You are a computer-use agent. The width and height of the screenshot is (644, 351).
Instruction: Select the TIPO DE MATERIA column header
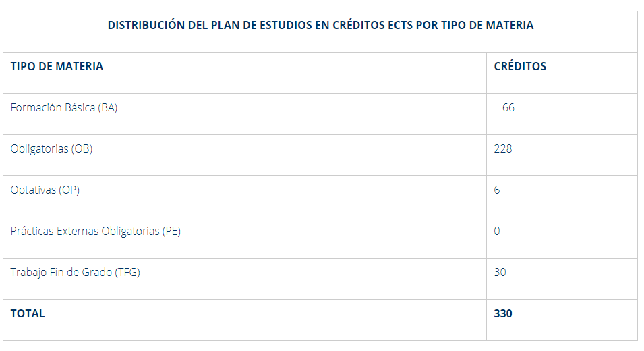tap(57, 67)
